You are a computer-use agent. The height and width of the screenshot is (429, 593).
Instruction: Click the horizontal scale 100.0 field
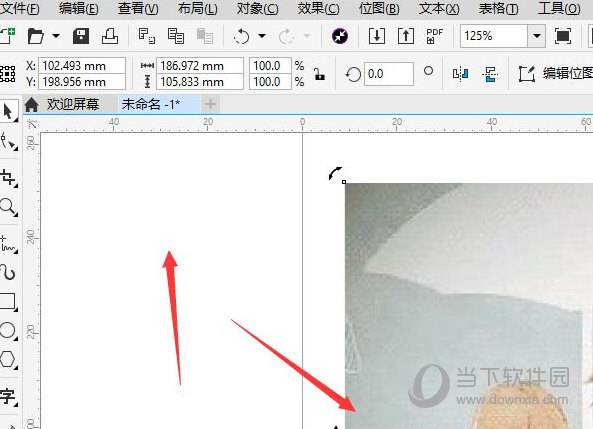[270, 66]
